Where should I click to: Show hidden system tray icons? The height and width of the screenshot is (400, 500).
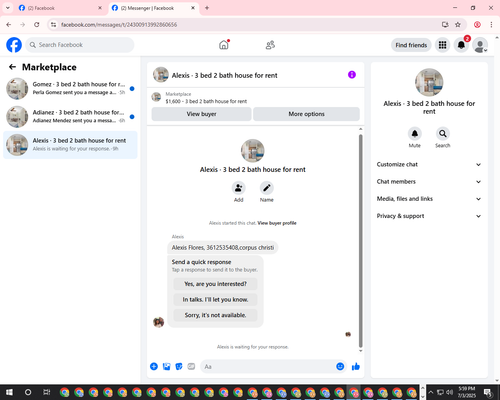[x=430, y=392]
